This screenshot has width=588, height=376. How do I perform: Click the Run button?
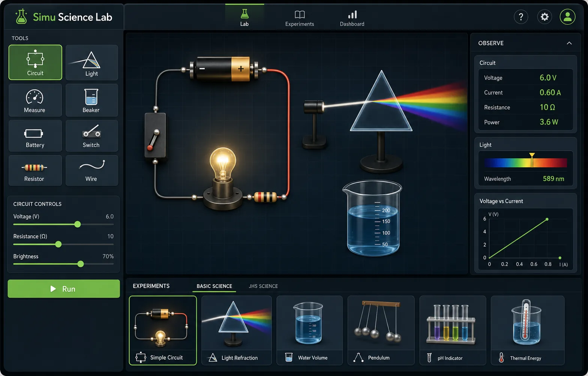[x=64, y=289]
